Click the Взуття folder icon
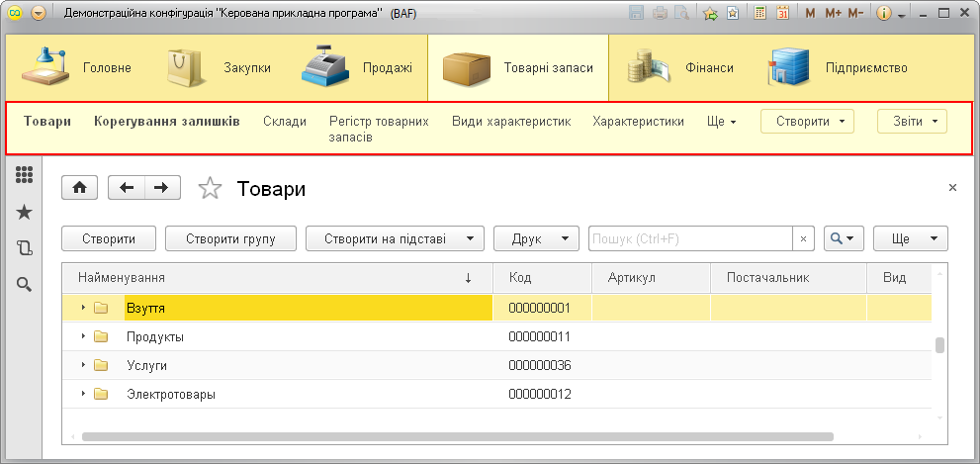 tap(101, 308)
